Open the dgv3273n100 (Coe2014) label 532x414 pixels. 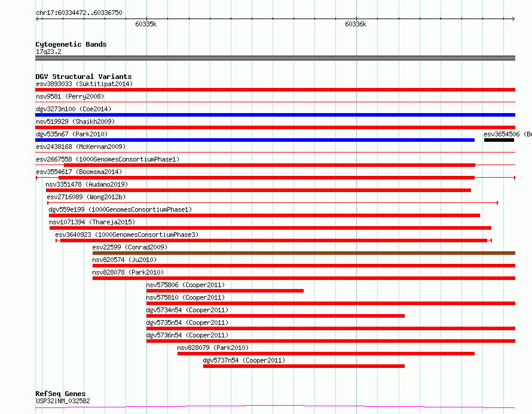click(x=74, y=109)
